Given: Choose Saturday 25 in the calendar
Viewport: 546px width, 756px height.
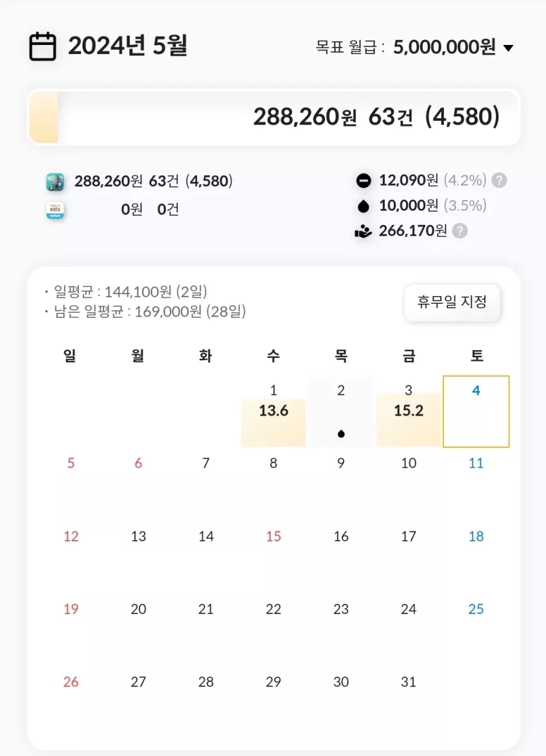Looking at the screenshot, I should (476, 609).
